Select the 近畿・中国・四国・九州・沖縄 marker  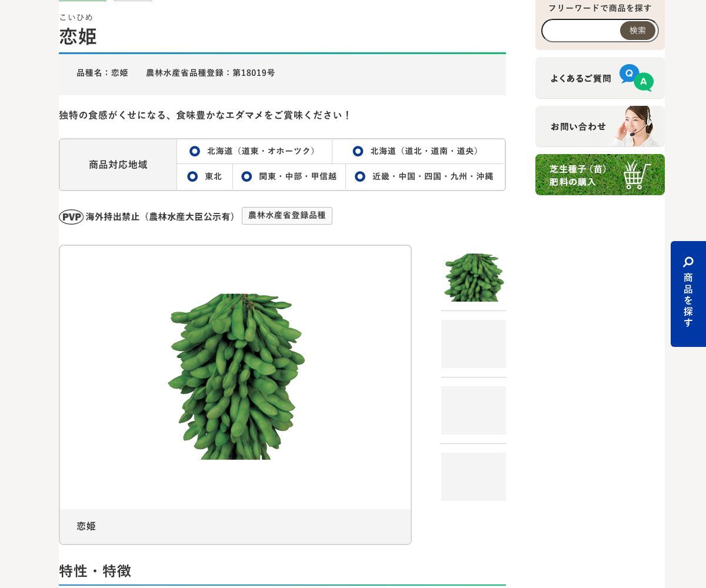[x=360, y=176]
